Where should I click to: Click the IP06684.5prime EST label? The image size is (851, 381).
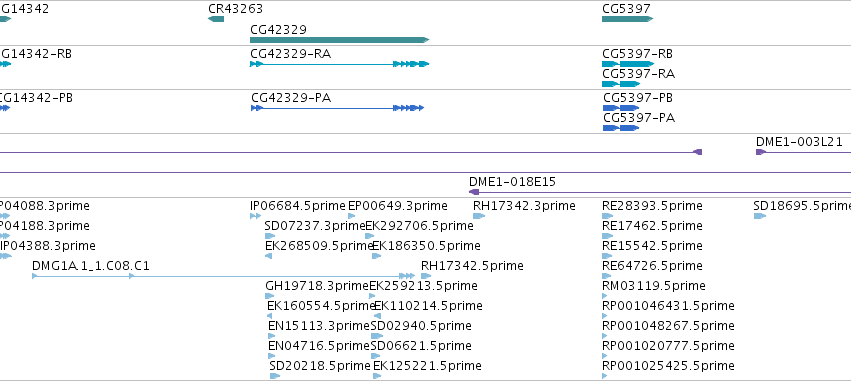click(297, 206)
